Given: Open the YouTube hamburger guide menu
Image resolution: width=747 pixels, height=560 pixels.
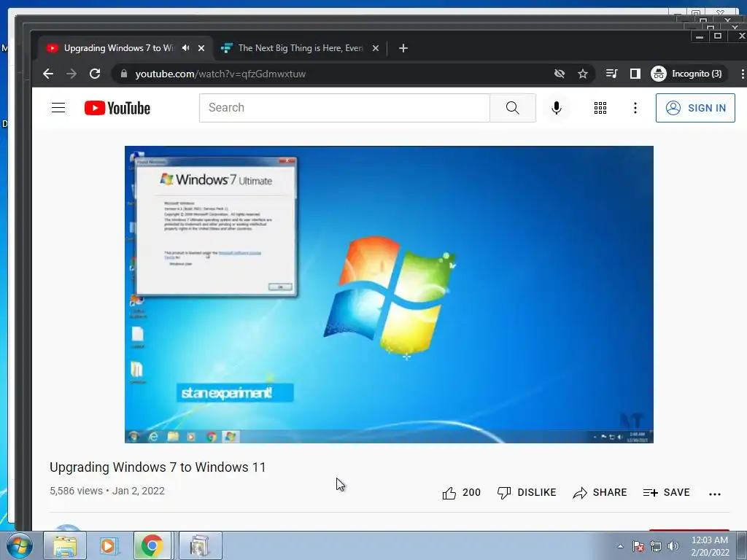Looking at the screenshot, I should click(x=58, y=108).
